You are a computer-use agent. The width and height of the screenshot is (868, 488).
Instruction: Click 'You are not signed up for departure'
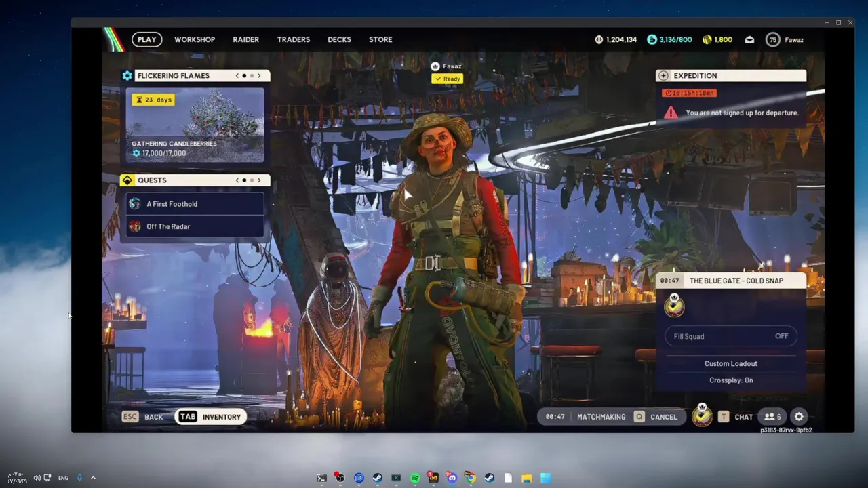tap(742, 113)
